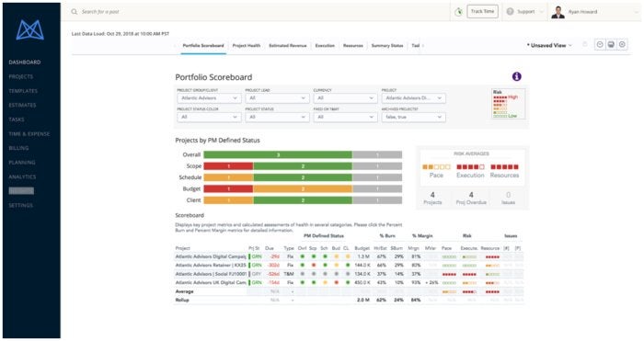Screen dimensions: 644x341
Task: Click the Track Time button
Action: [x=483, y=12]
